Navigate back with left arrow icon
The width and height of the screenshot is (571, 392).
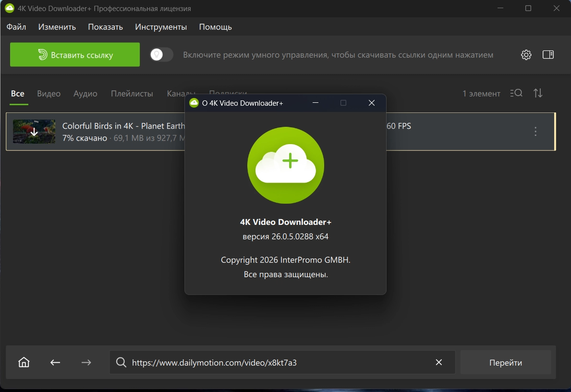pos(55,362)
